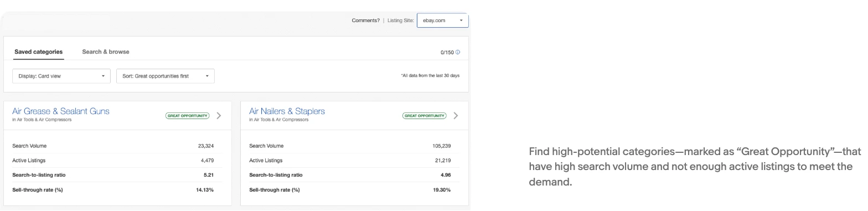Expand Air Nailers & Staplers card chevron
The image size is (868, 211).
click(x=456, y=116)
